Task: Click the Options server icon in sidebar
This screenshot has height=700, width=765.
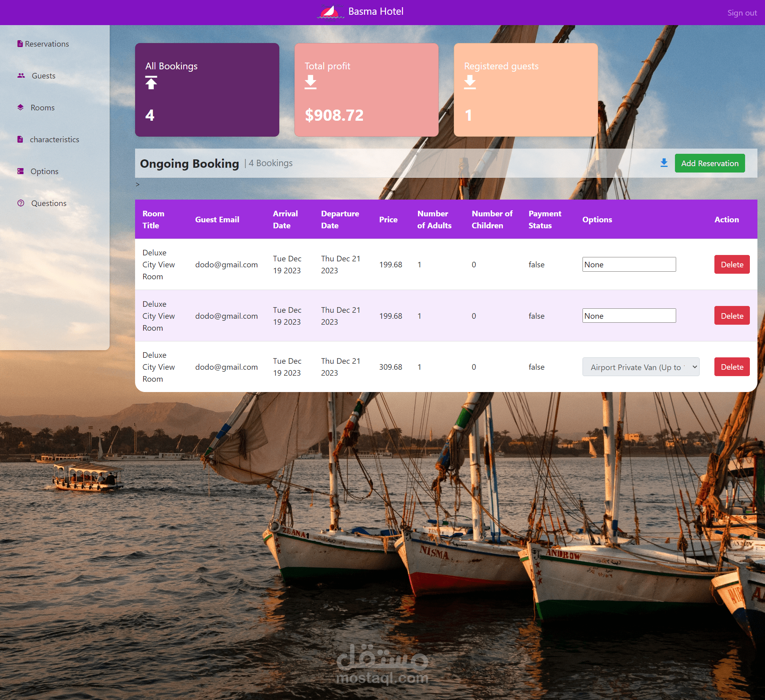Action: pyautogui.click(x=20, y=171)
